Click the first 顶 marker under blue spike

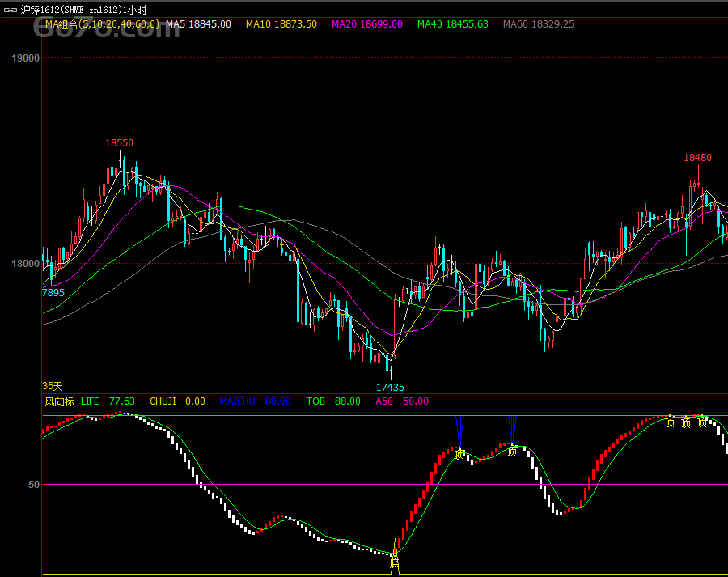tap(459, 454)
